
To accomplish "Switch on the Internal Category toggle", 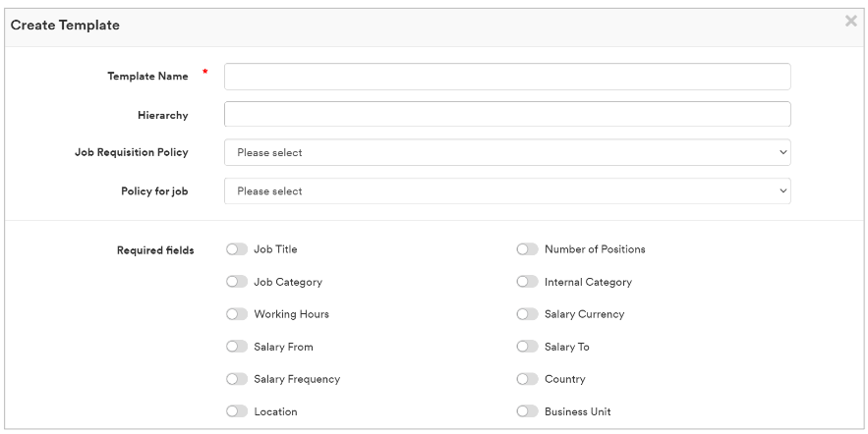I will (527, 282).
